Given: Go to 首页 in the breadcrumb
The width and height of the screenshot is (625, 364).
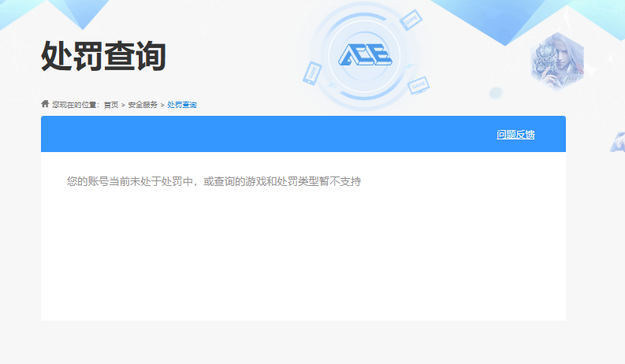Looking at the screenshot, I should click(111, 105).
